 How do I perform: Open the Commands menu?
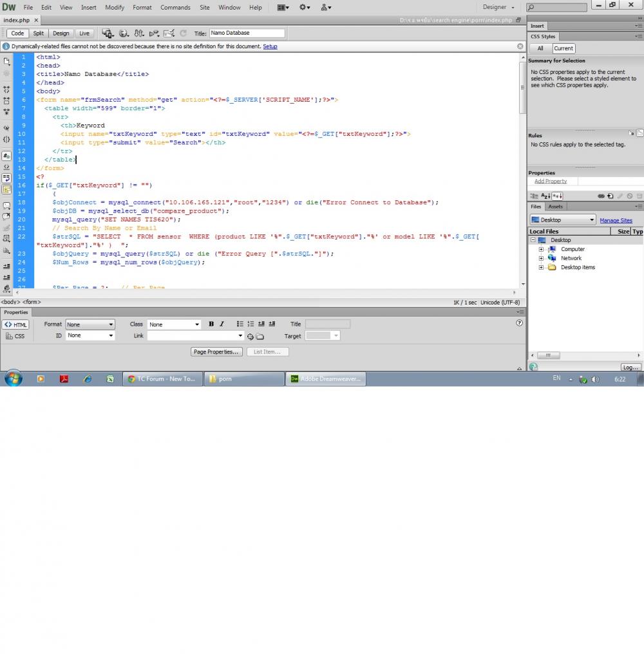(x=175, y=8)
